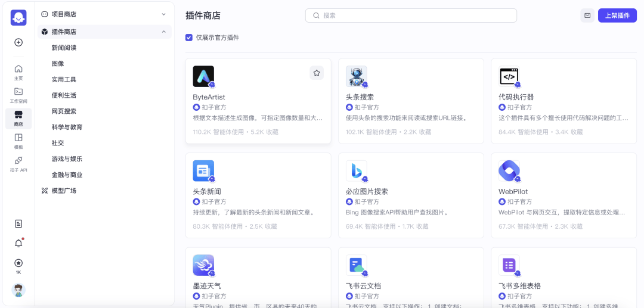Click the WebPilot plugin logo

[509, 170]
